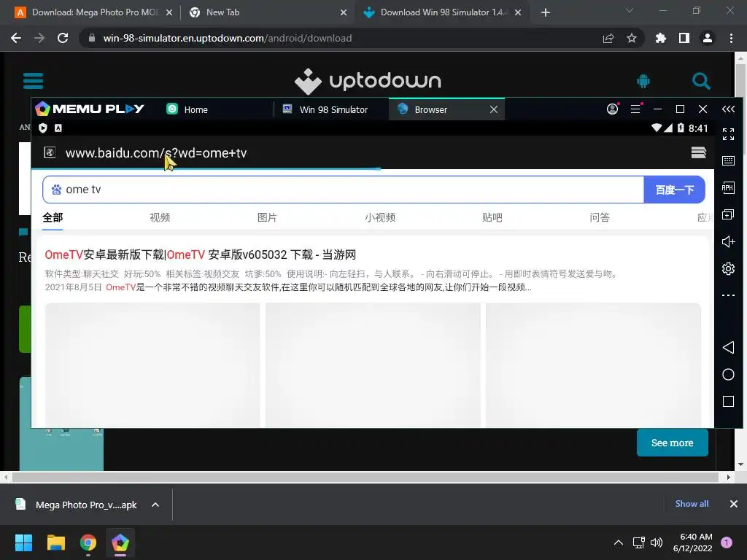This screenshot has height=560, width=747.
Task: Select the 图片 results tab
Action: click(267, 217)
